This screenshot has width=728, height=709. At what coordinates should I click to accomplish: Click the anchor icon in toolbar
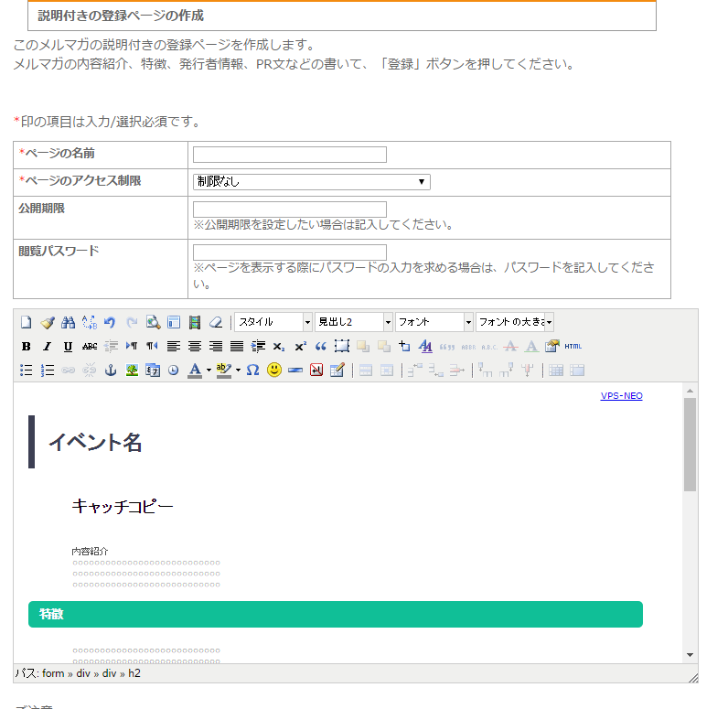111,371
